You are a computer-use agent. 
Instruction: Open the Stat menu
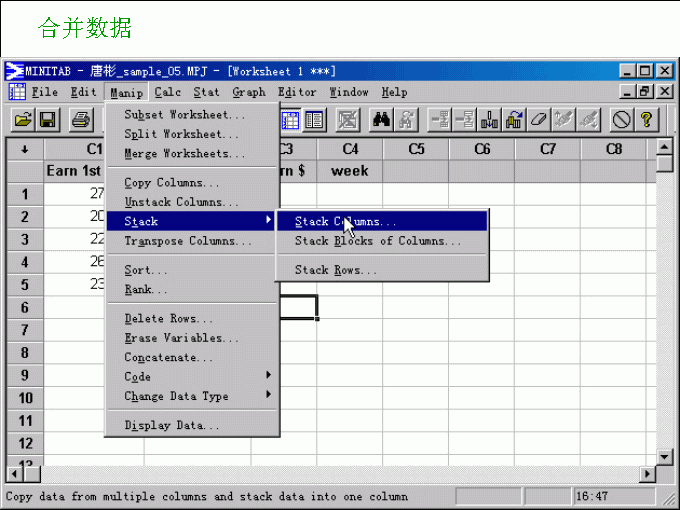pyautogui.click(x=206, y=92)
